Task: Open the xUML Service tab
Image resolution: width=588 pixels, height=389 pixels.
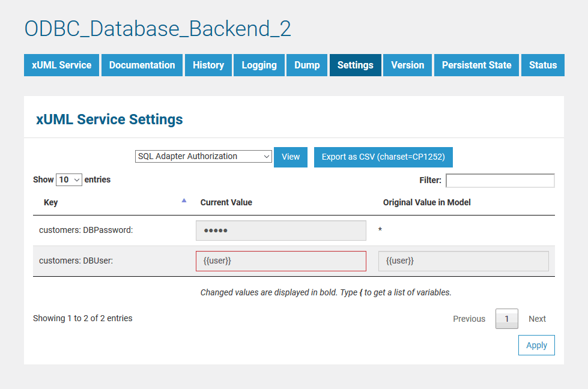Action: [x=61, y=65]
